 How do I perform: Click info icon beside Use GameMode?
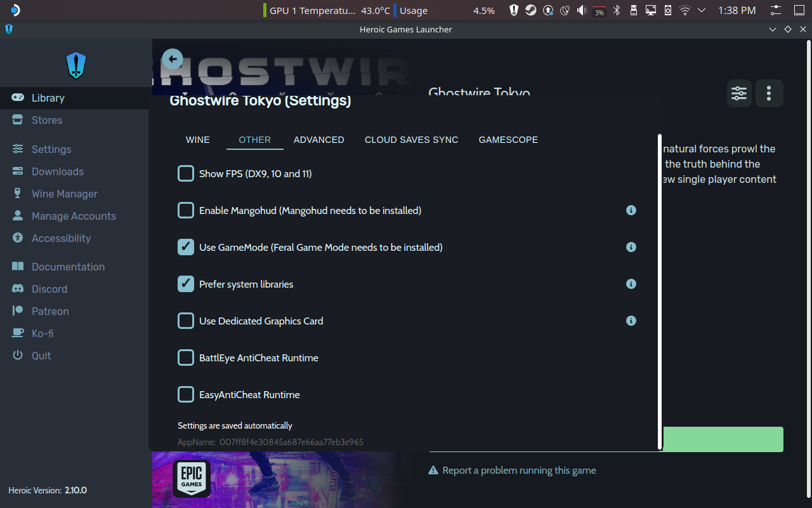pyautogui.click(x=631, y=247)
